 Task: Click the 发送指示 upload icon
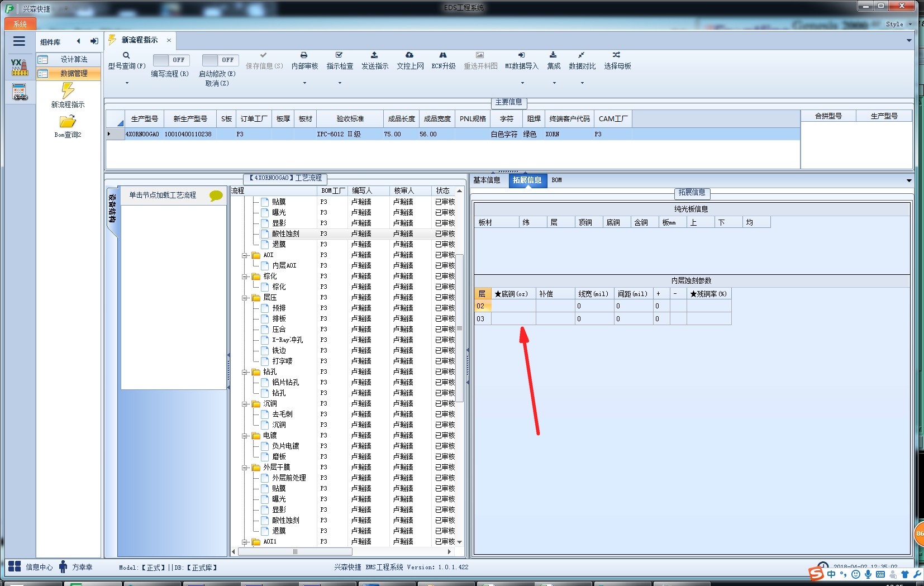pyautogui.click(x=374, y=55)
